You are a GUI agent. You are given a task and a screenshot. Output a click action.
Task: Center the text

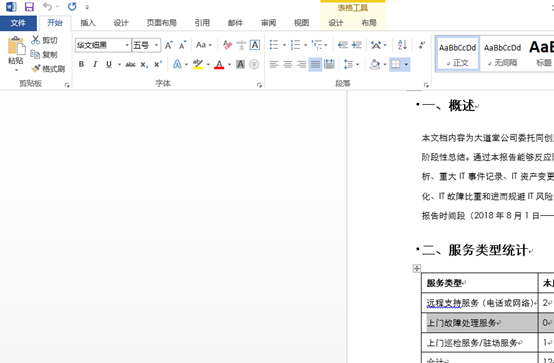pos(288,64)
